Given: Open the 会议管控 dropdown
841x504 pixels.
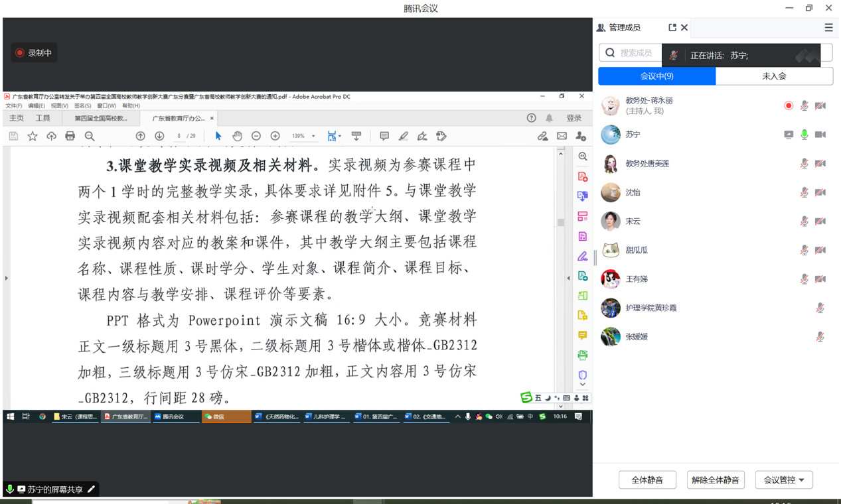Looking at the screenshot, I should click(784, 479).
